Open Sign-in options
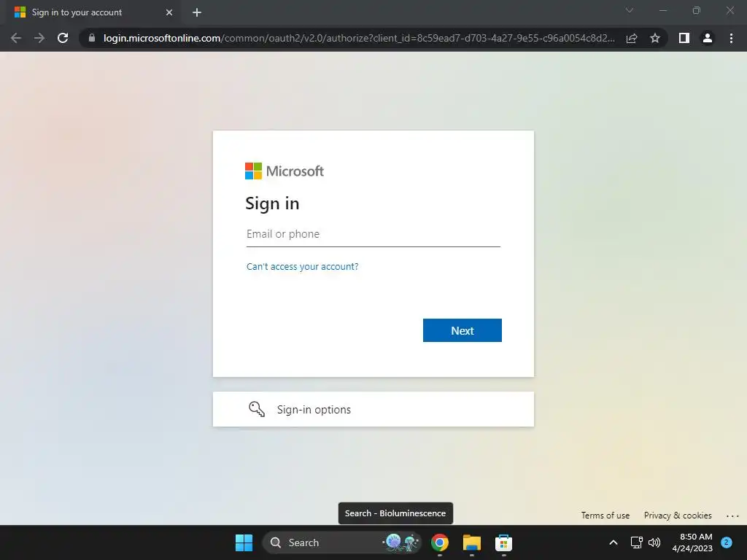 [x=373, y=409]
